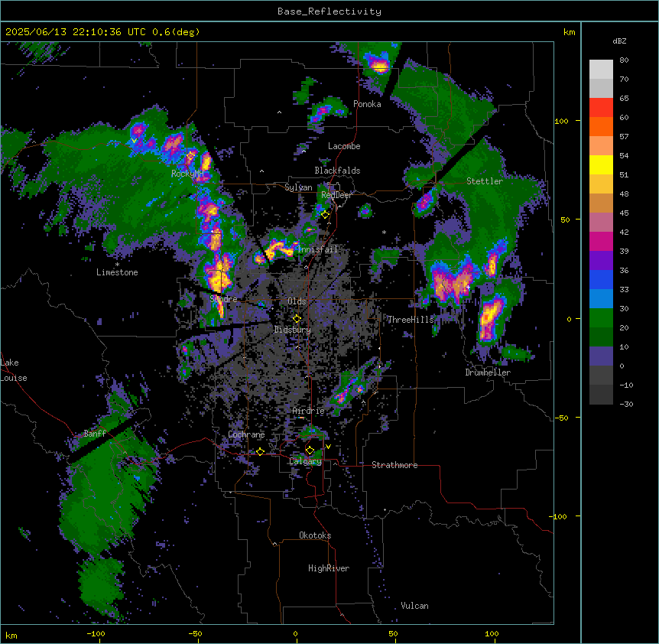This screenshot has width=659, height=644.
Task: Click the Lake Louise label
Action: (14, 370)
